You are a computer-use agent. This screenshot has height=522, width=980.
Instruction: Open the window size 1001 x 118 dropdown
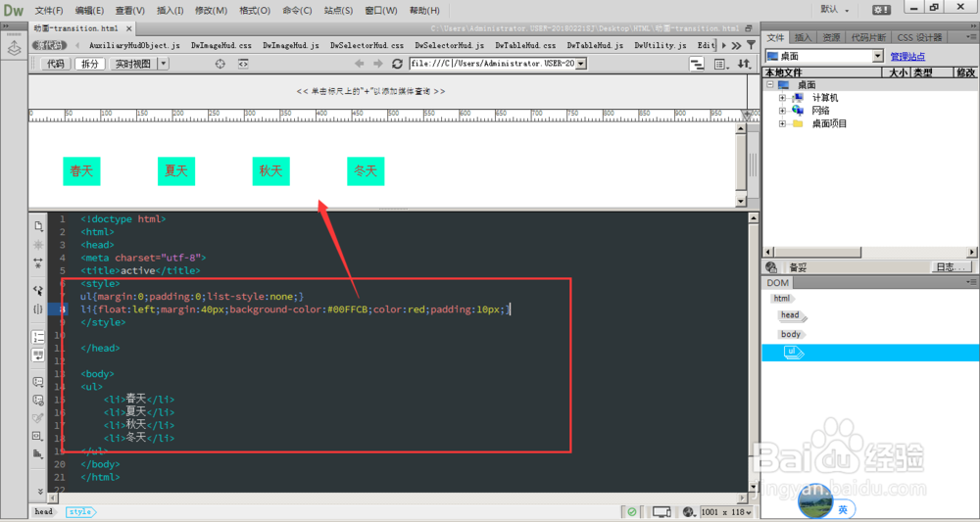(x=728, y=512)
